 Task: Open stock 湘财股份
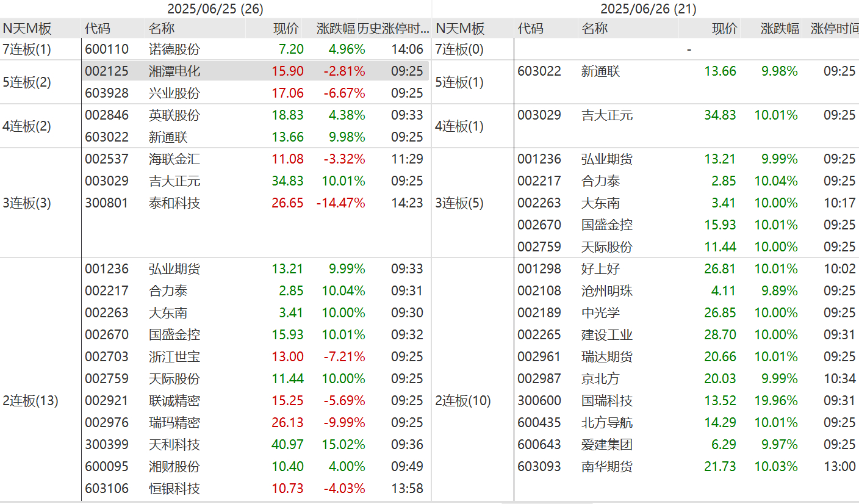click(174, 467)
